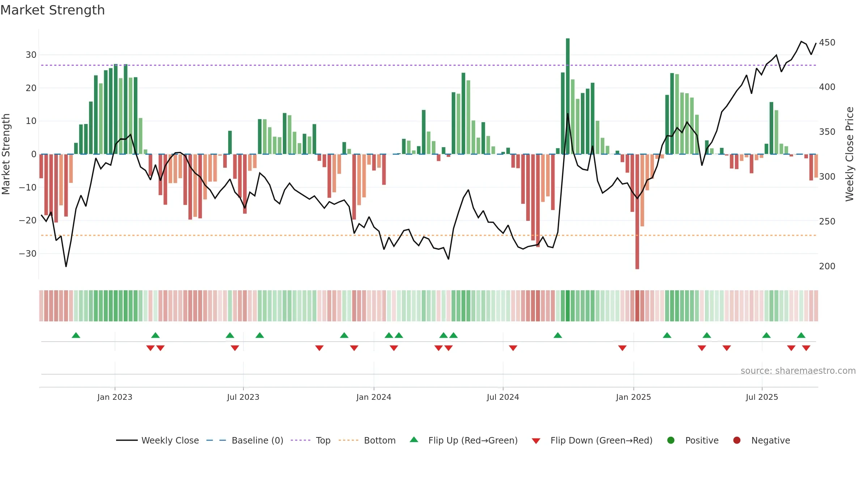Click the flip-down marker just after Jul 2024
Image resolution: width=868 pixels, height=488 pixels.
tap(513, 348)
